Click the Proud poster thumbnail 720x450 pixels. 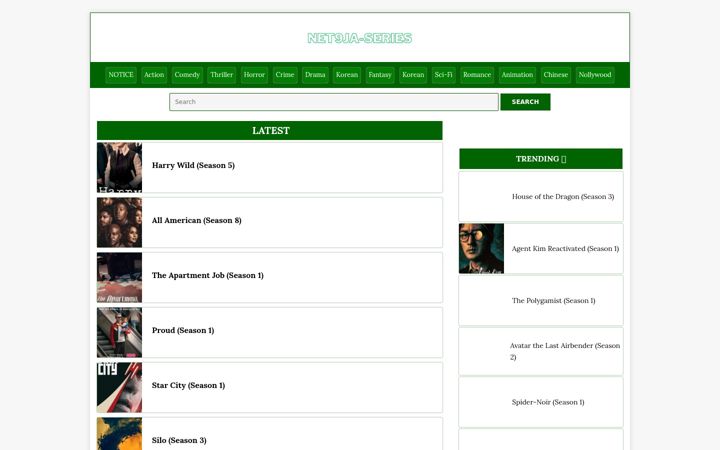tap(119, 332)
